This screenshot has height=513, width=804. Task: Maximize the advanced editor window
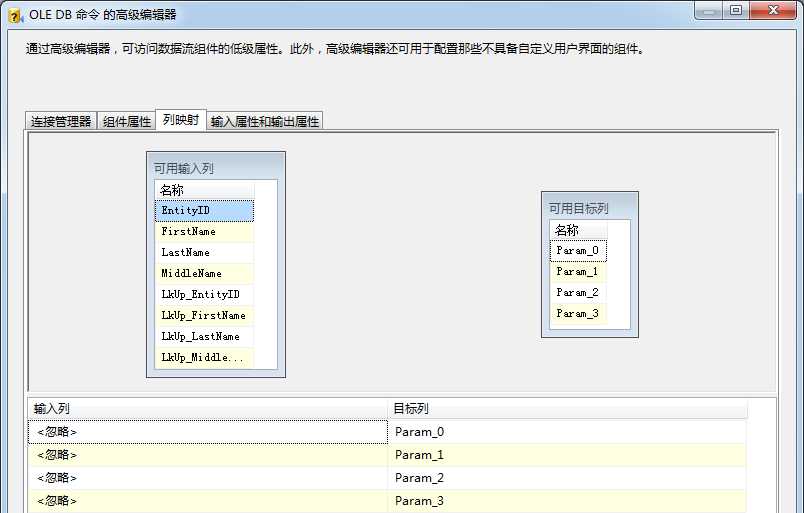pyautogui.click(x=736, y=10)
